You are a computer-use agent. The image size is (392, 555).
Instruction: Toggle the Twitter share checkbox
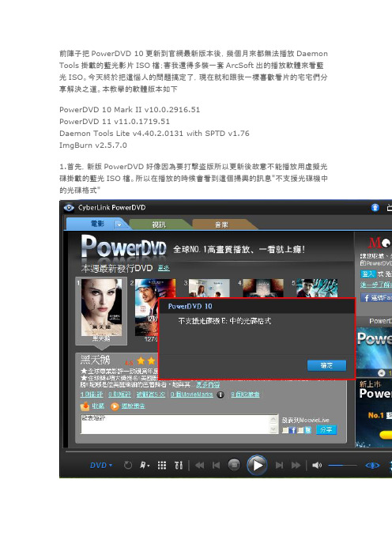click(300, 430)
